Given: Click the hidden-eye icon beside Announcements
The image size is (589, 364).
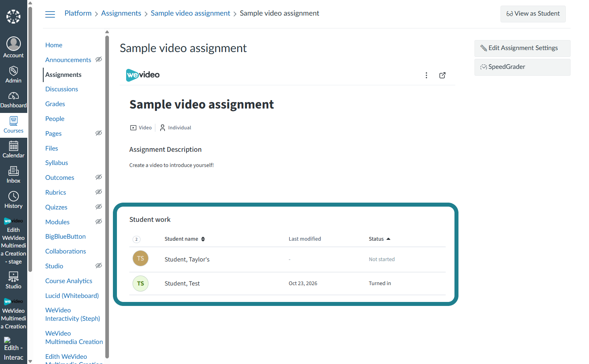Looking at the screenshot, I should point(99,59).
